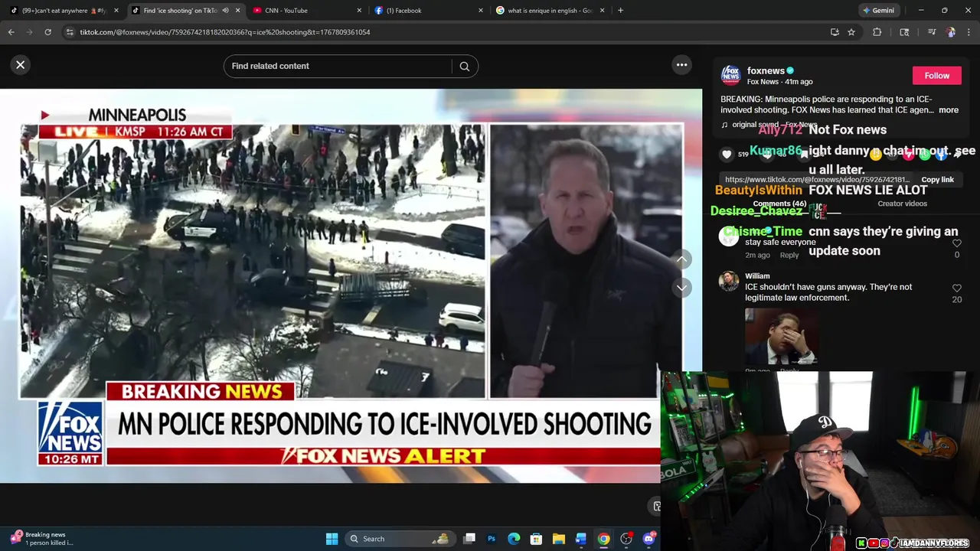The height and width of the screenshot is (551, 980).
Task: Bookmark this page with star icon
Action: [x=851, y=32]
